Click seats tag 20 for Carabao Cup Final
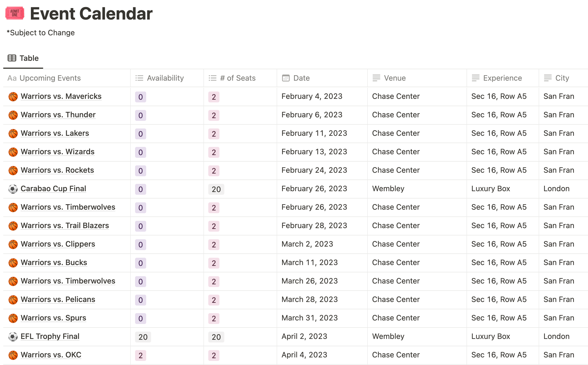The height and width of the screenshot is (365, 588). (216, 189)
